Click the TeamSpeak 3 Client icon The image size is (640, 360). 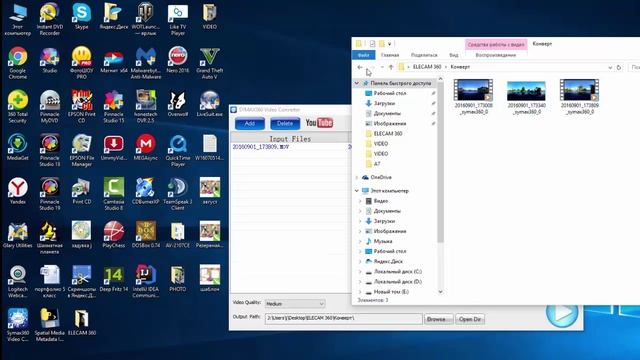[x=178, y=194]
